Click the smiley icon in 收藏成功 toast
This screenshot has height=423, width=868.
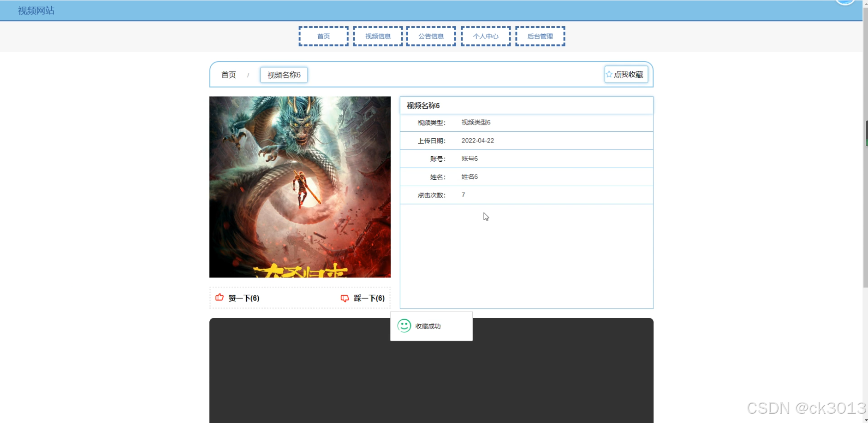click(404, 326)
